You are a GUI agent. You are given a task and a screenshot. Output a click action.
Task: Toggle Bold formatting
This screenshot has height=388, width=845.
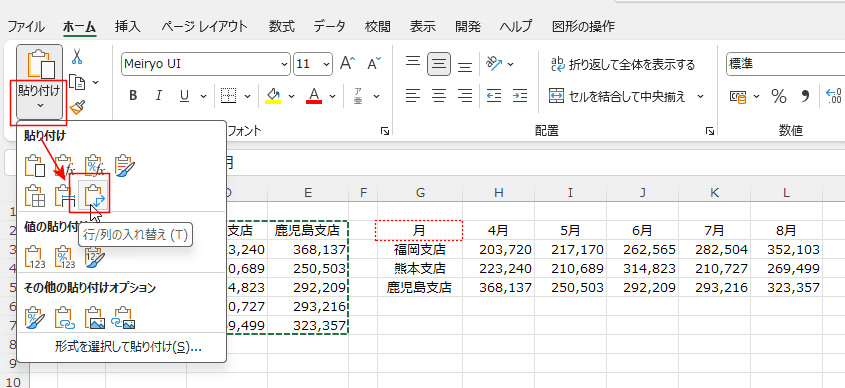[133, 96]
